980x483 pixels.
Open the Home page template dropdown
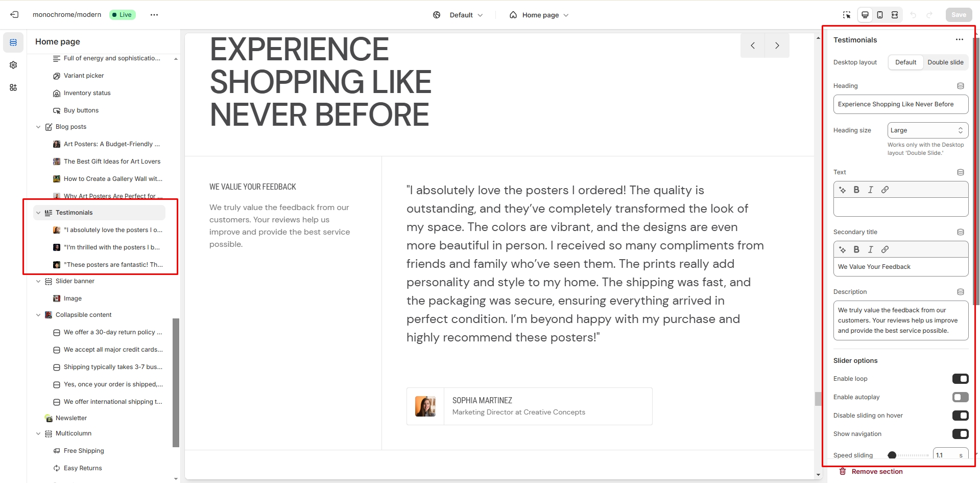point(539,15)
